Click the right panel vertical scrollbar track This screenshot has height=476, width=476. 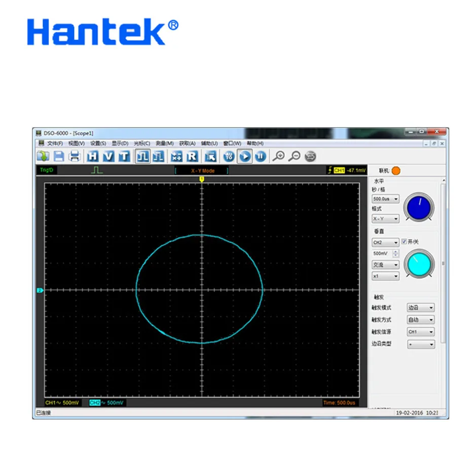444,264
